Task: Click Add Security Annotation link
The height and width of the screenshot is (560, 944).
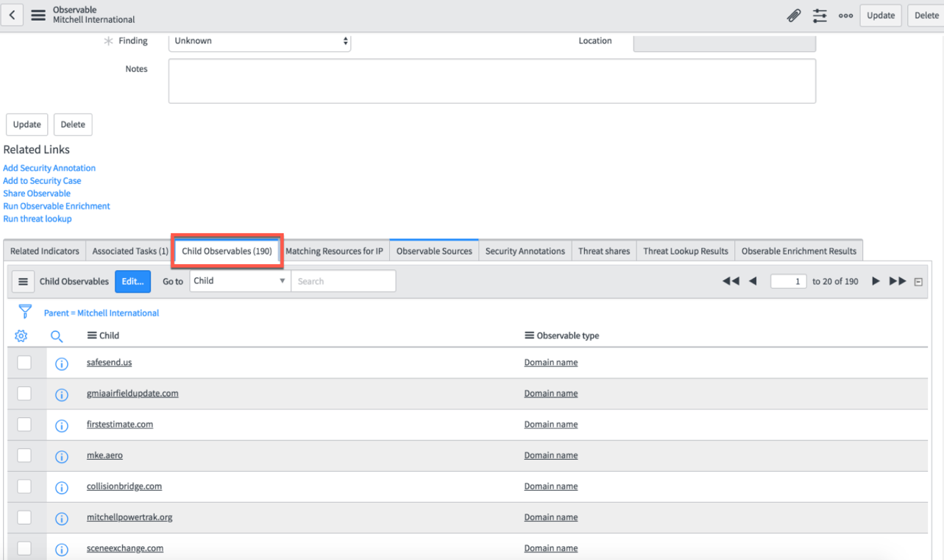Action: 49,168
